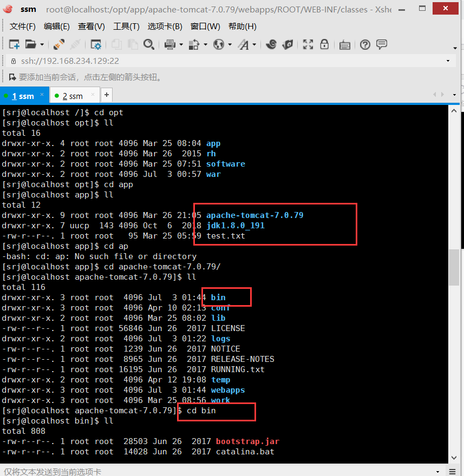
Task: Open the 工具(T) menu
Action: coord(126,26)
